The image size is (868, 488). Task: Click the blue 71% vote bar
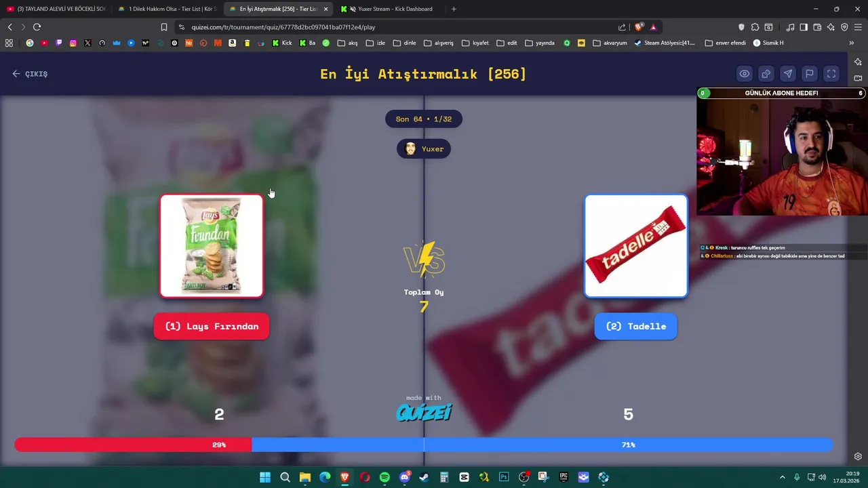click(x=542, y=445)
